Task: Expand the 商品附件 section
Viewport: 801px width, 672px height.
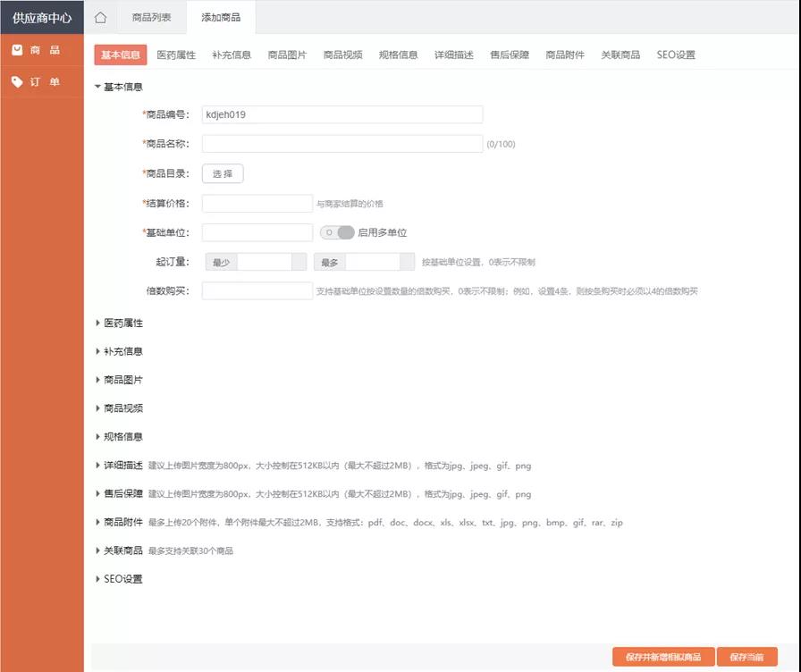Action: pyautogui.click(x=119, y=522)
